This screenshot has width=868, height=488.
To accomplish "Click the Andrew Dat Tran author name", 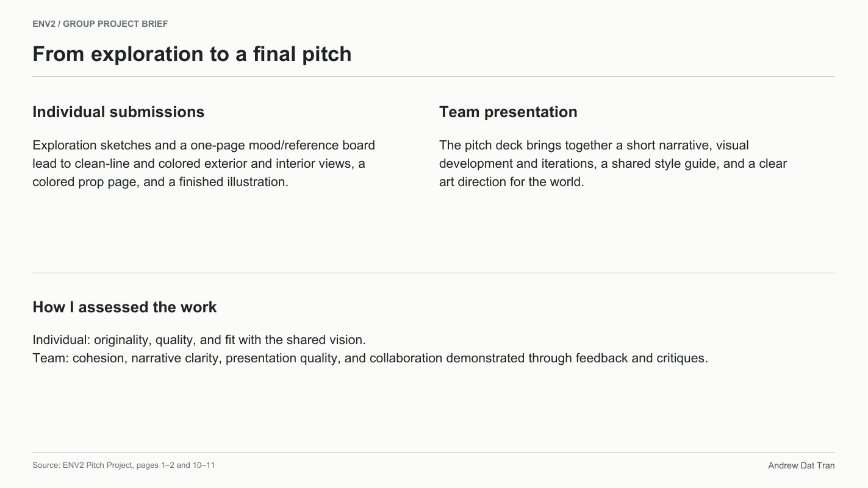I will pyautogui.click(x=802, y=465).
